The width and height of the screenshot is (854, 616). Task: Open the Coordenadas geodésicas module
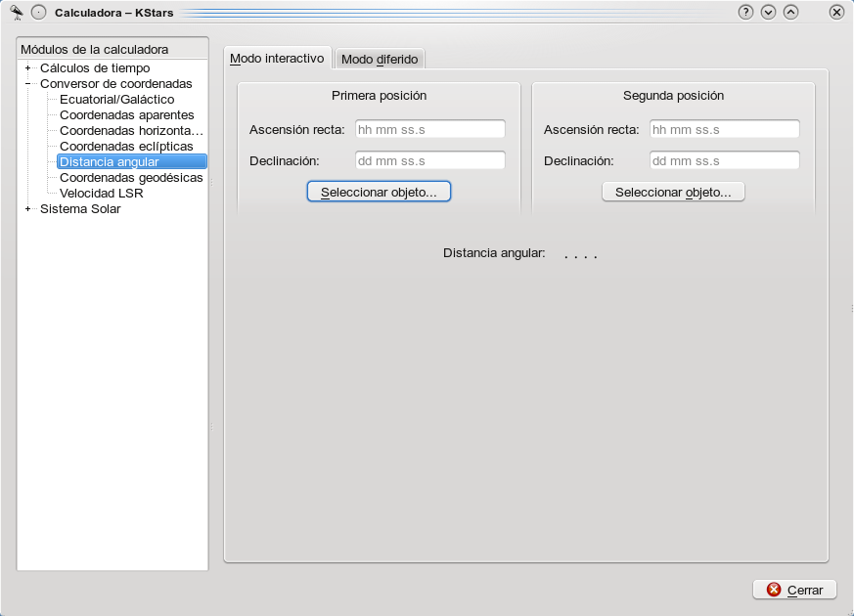(131, 178)
